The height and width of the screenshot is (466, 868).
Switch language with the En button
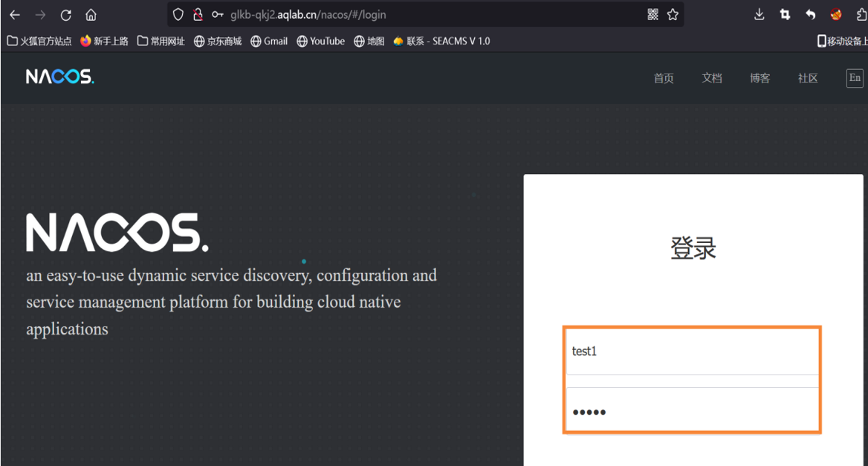click(855, 78)
